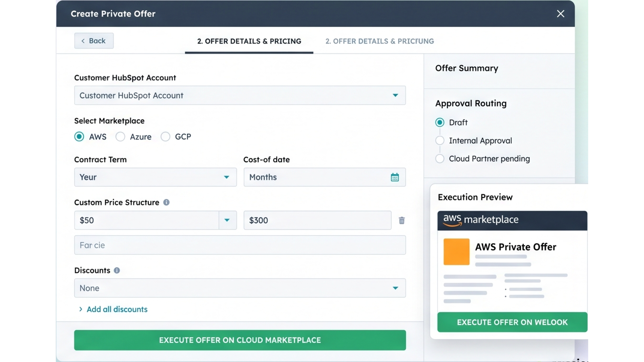Click the orange product thumbnail in preview
Viewport: 644px width, 362px height.
click(456, 252)
